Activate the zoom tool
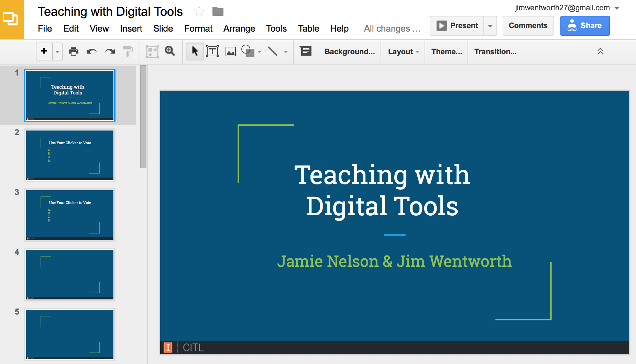This screenshot has height=364, width=636. coord(170,52)
